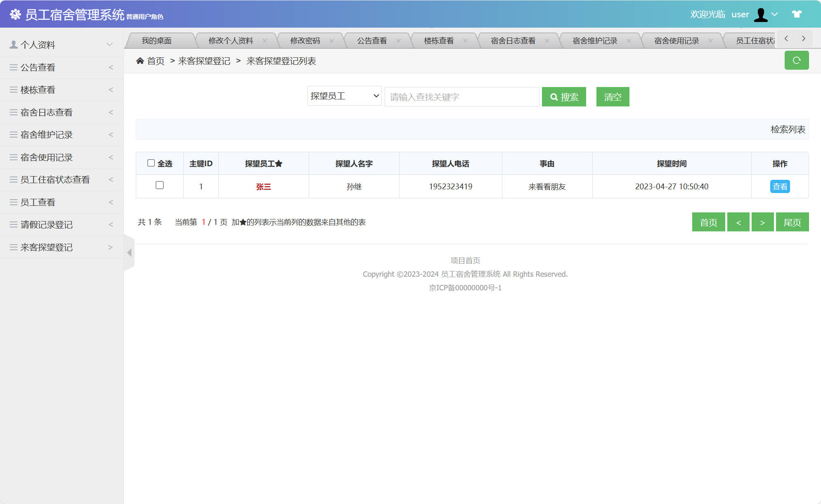
Task: Click the keyword search input field
Action: 461,97
